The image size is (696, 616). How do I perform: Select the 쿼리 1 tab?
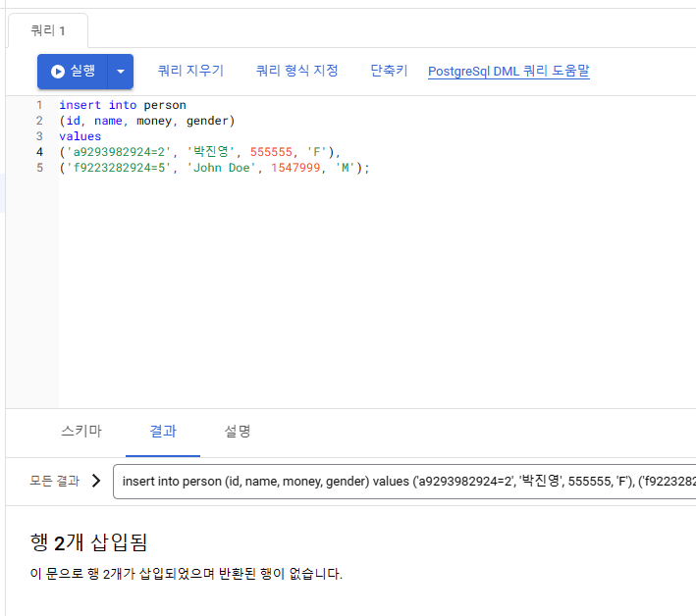(47, 30)
